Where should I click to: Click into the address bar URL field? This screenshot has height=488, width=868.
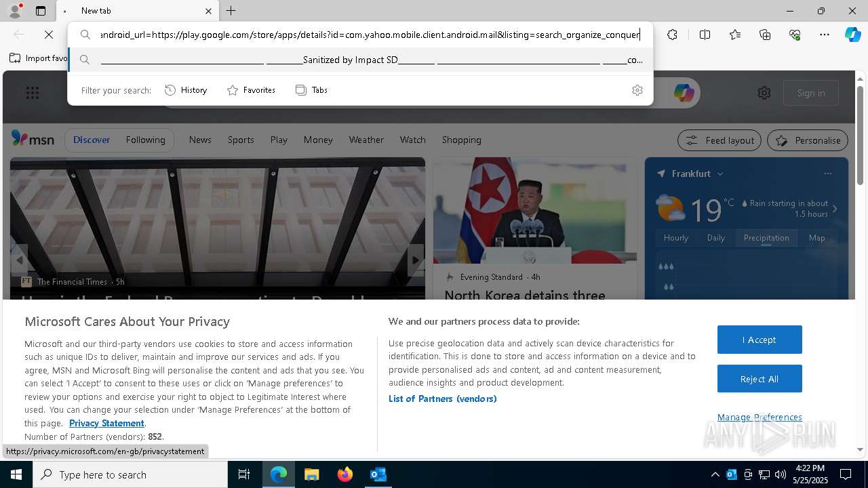pos(370,35)
